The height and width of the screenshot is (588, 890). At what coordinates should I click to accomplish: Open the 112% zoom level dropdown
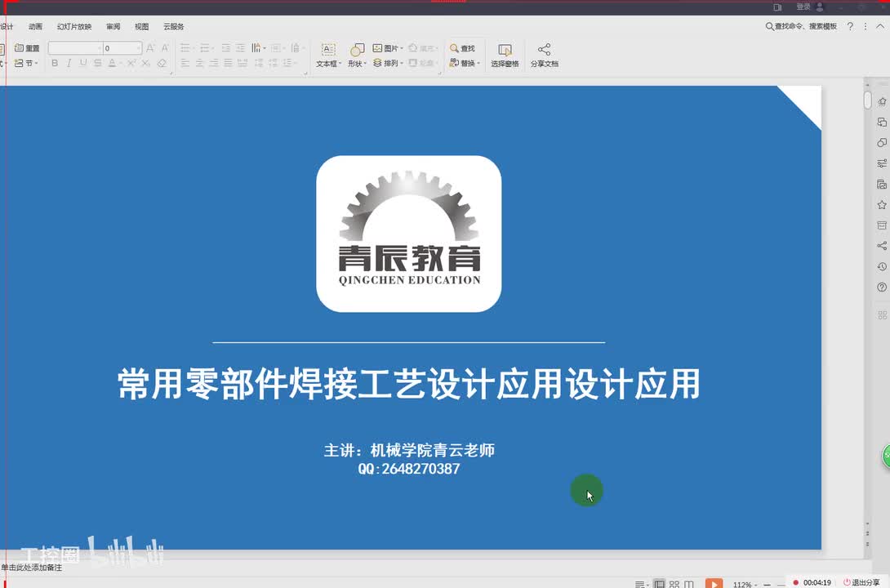click(744, 584)
